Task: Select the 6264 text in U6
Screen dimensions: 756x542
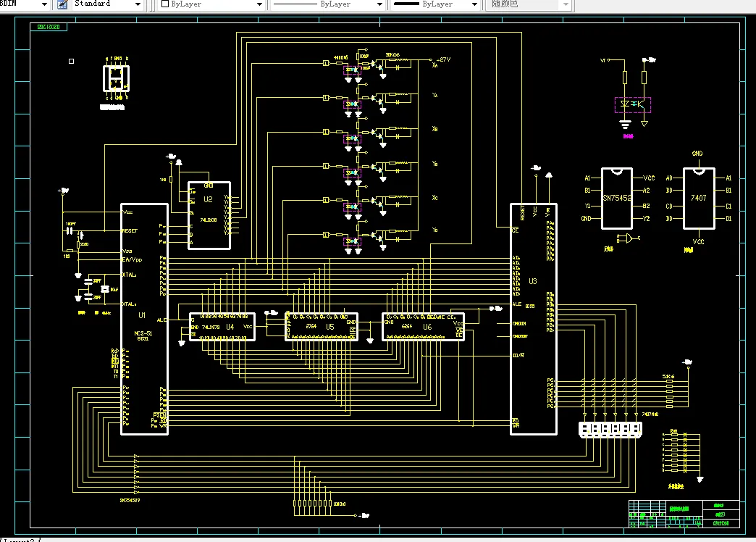Action: (407, 326)
